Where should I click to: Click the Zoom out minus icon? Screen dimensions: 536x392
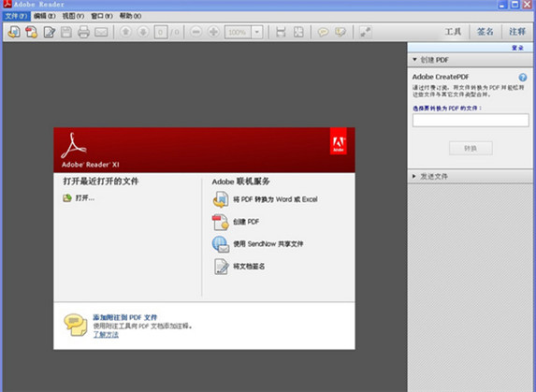(196, 32)
